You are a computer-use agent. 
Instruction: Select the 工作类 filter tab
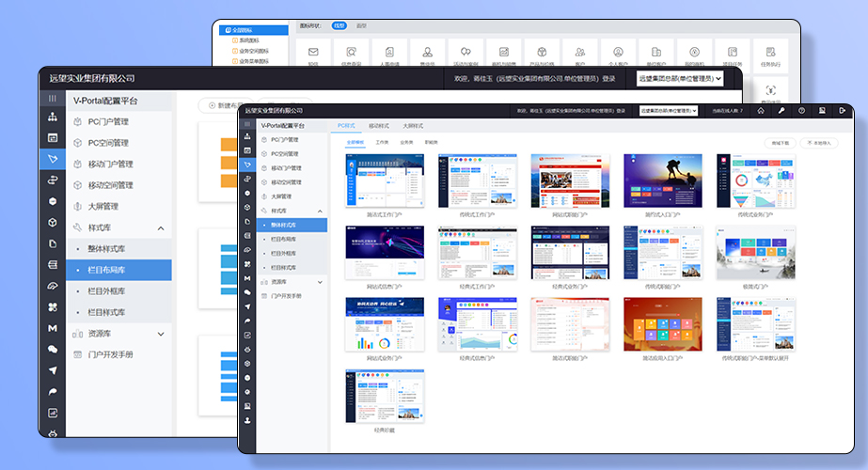(x=382, y=142)
